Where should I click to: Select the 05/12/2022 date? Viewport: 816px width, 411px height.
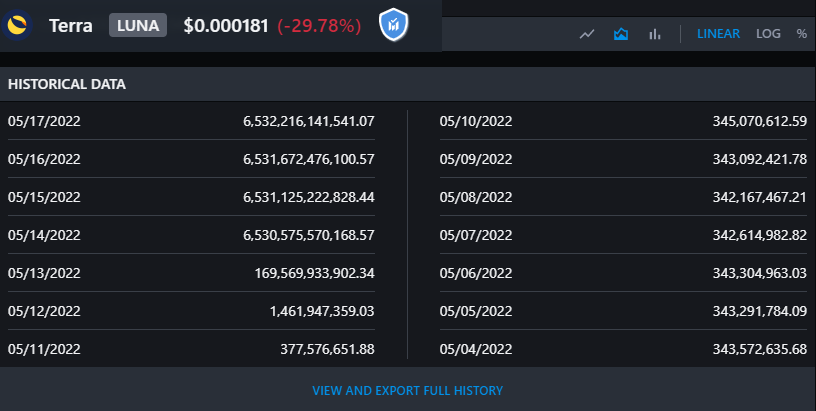[x=44, y=311]
